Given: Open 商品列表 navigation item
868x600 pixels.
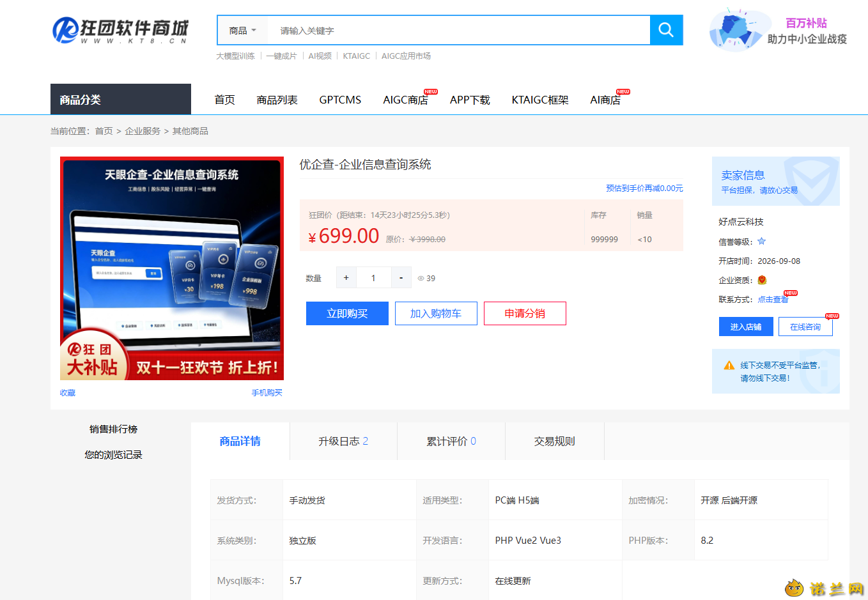Looking at the screenshot, I should click(277, 100).
